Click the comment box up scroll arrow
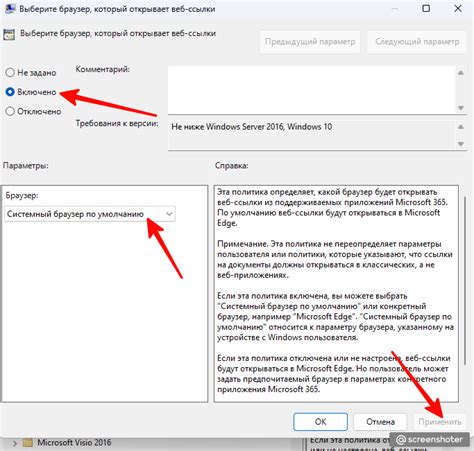The width and height of the screenshot is (474, 451). [x=461, y=73]
